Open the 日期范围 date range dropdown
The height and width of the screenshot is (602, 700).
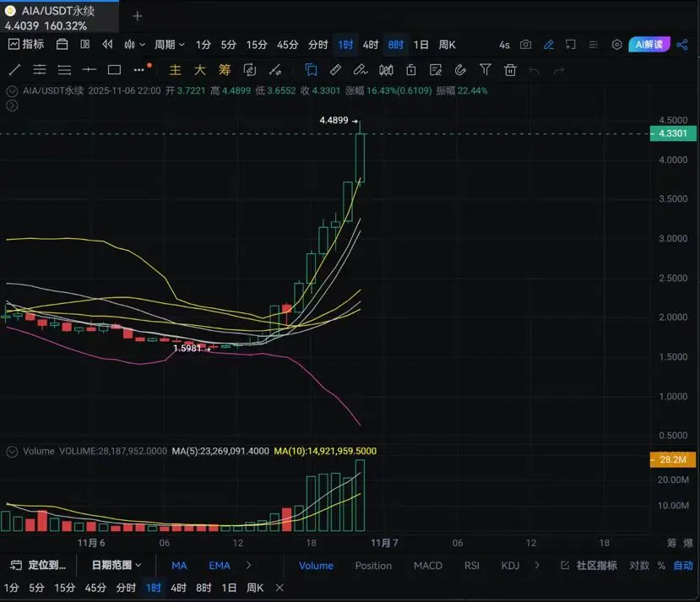pyautogui.click(x=117, y=566)
